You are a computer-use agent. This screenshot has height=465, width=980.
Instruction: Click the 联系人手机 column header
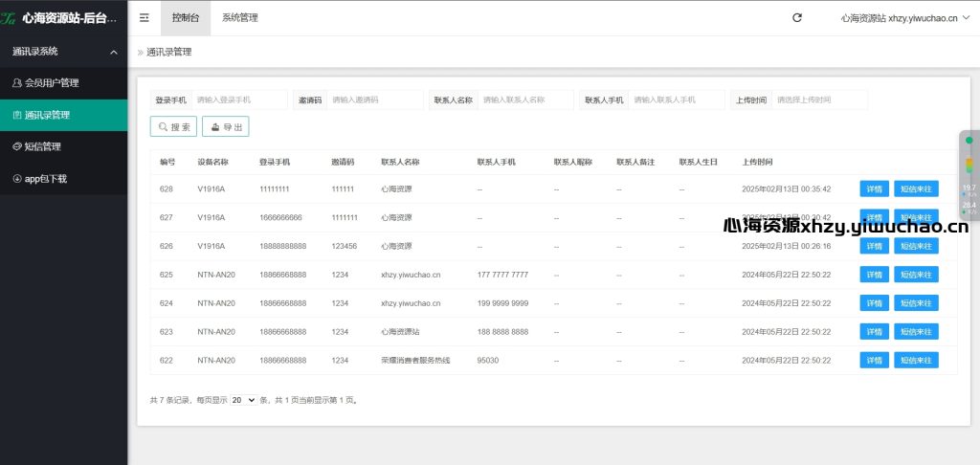pos(497,162)
